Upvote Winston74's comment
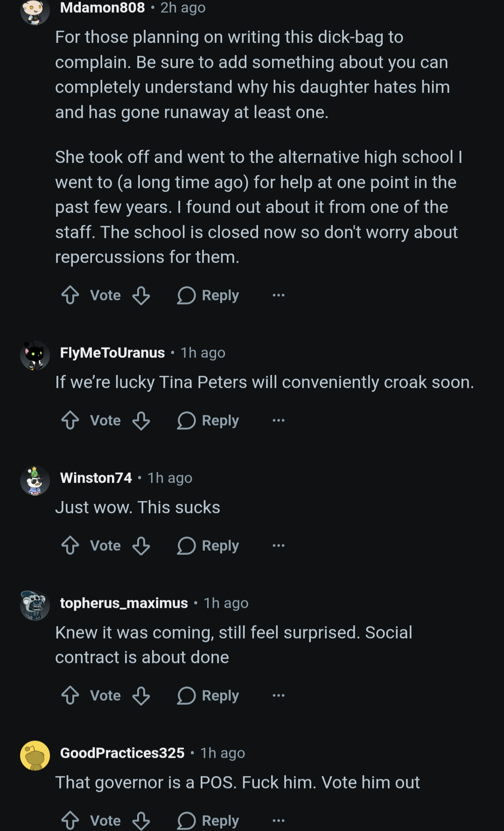The image size is (504, 831). (x=70, y=546)
